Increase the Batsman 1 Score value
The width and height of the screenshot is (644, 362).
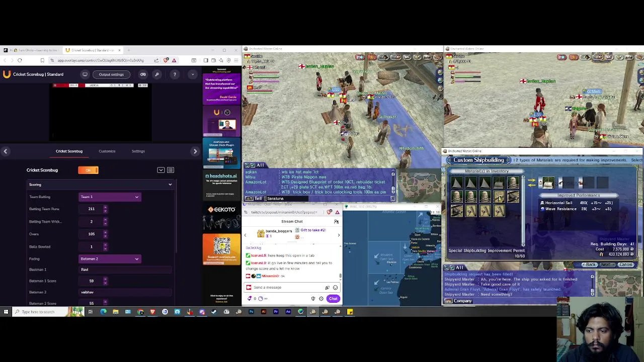point(105,279)
